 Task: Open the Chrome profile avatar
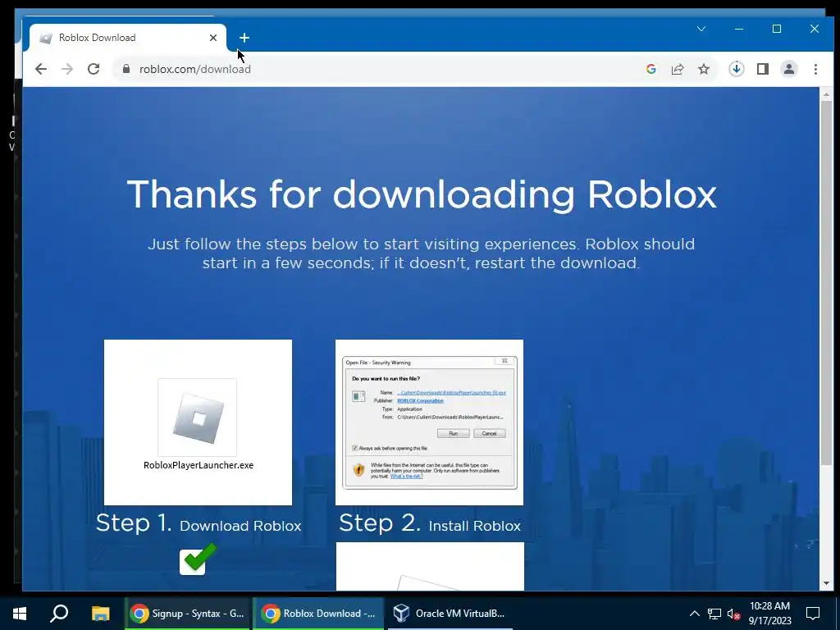[x=789, y=69]
